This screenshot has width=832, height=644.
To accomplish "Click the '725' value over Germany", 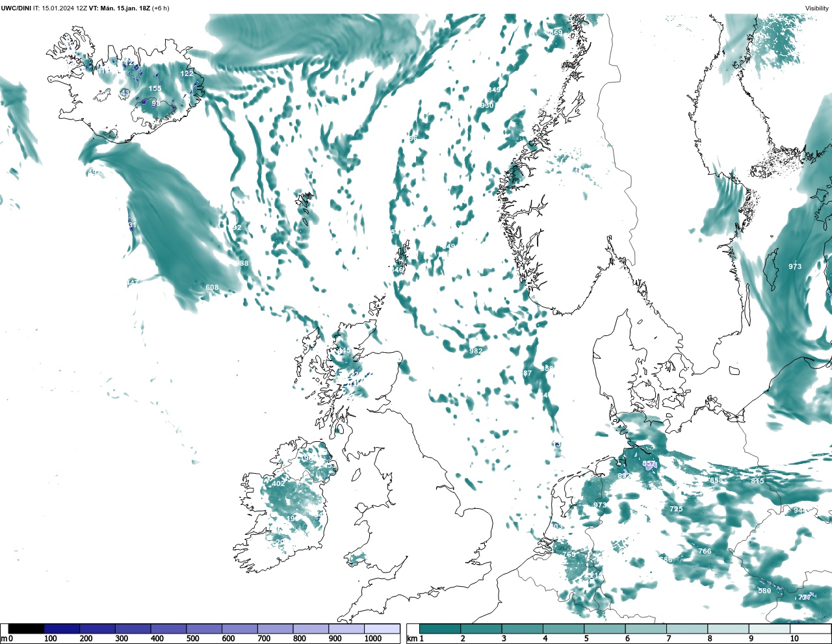I will pyautogui.click(x=676, y=509).
